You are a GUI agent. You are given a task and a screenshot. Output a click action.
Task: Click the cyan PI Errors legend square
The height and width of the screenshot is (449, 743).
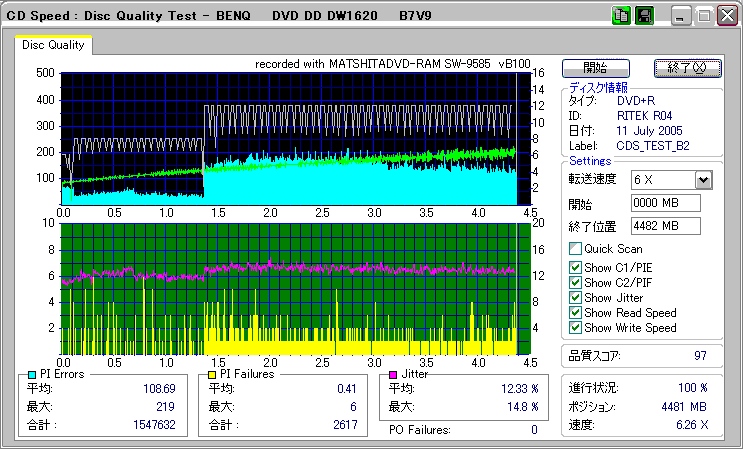tap(32, 374)
